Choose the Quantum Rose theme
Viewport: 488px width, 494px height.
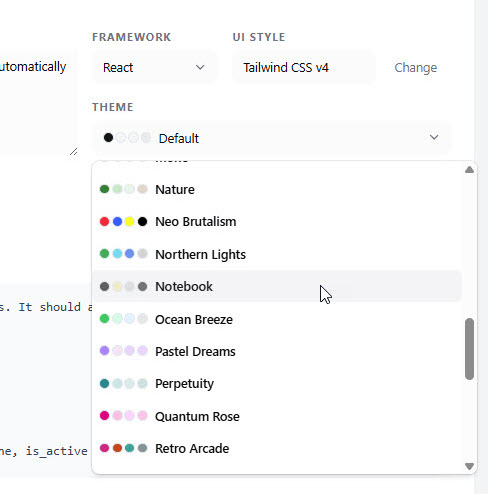(277, 416)
